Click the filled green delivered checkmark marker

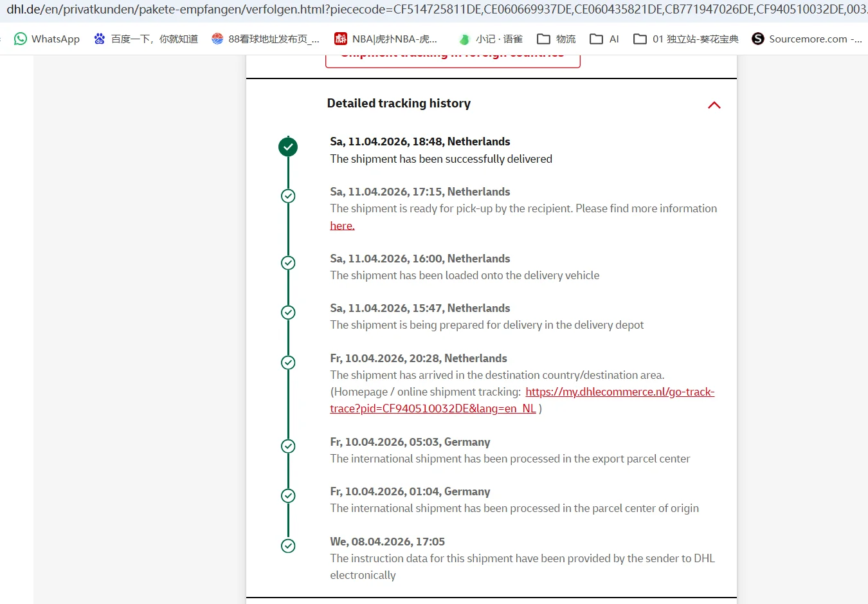coord(288,147)
